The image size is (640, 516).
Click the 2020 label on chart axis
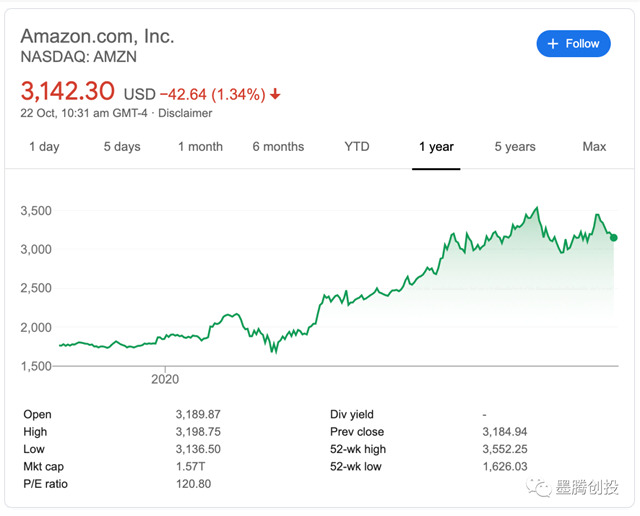[x=165, y=380]
